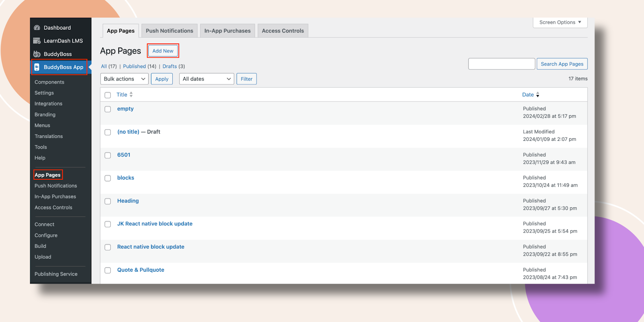This screenshot has width=644, height=322.
Task: Tick the 'React native block update' checkbox
Action: 107,247
